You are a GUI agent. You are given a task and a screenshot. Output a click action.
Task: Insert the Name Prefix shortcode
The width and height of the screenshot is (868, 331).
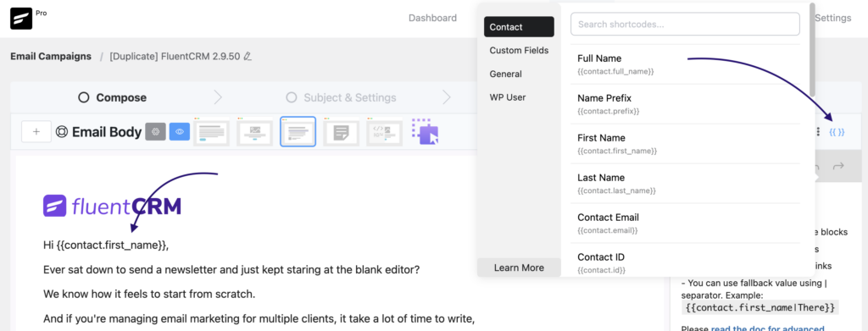(685, 104)
